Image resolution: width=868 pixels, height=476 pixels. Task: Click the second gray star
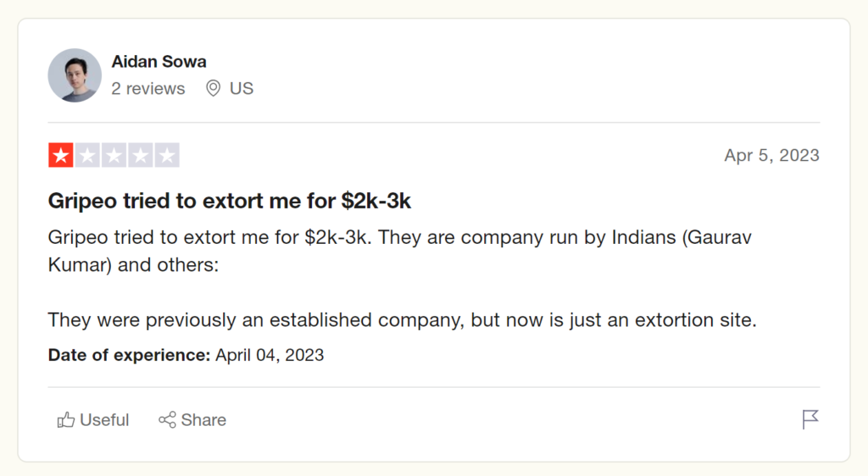[x=87, y=156]
